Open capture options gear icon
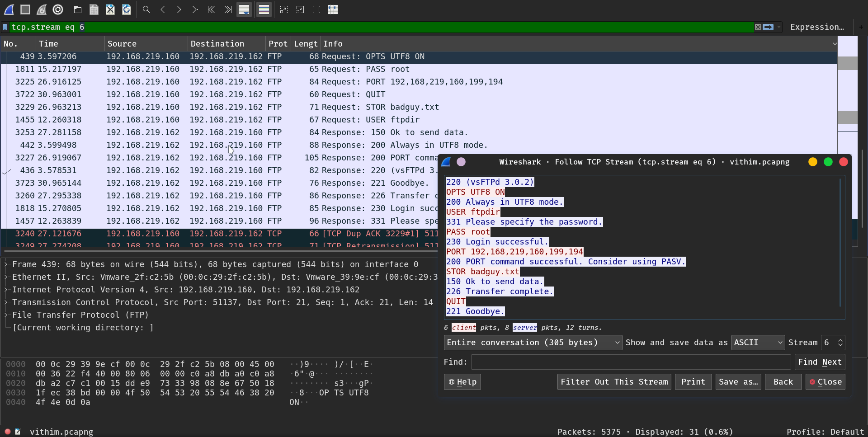868x437 pixels. click(58, 9)
